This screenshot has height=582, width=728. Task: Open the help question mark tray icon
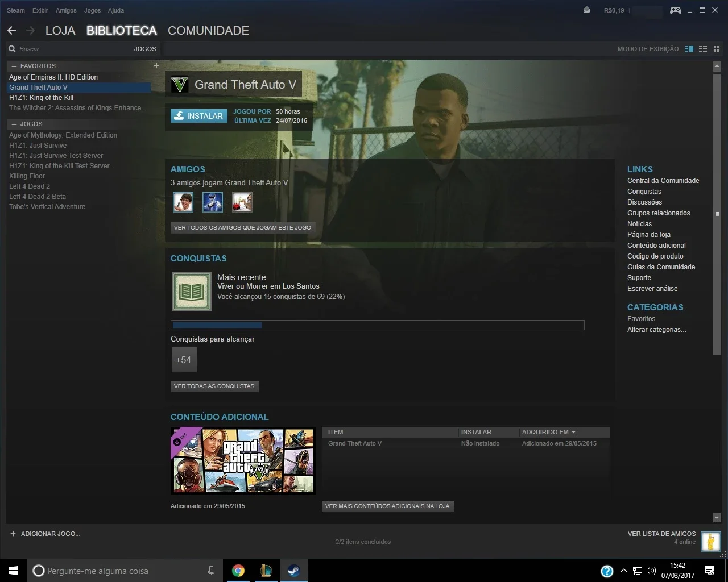click(607, 571)
